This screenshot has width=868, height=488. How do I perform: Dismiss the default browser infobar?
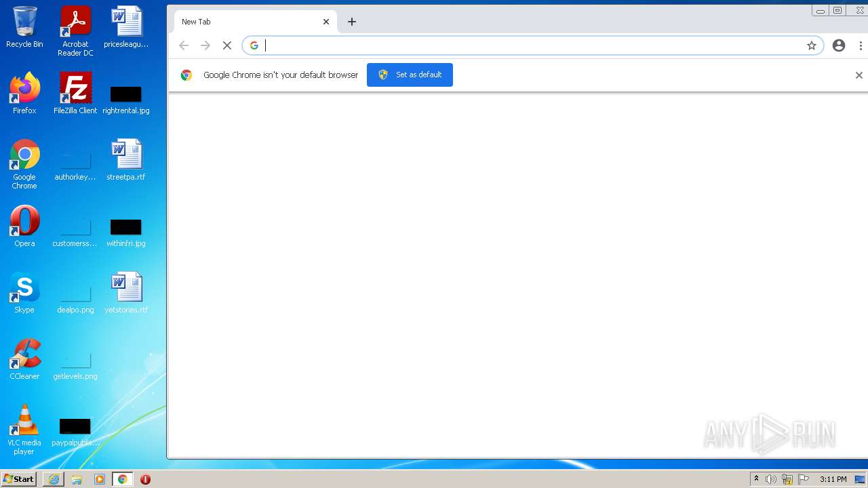pos(859,75)
